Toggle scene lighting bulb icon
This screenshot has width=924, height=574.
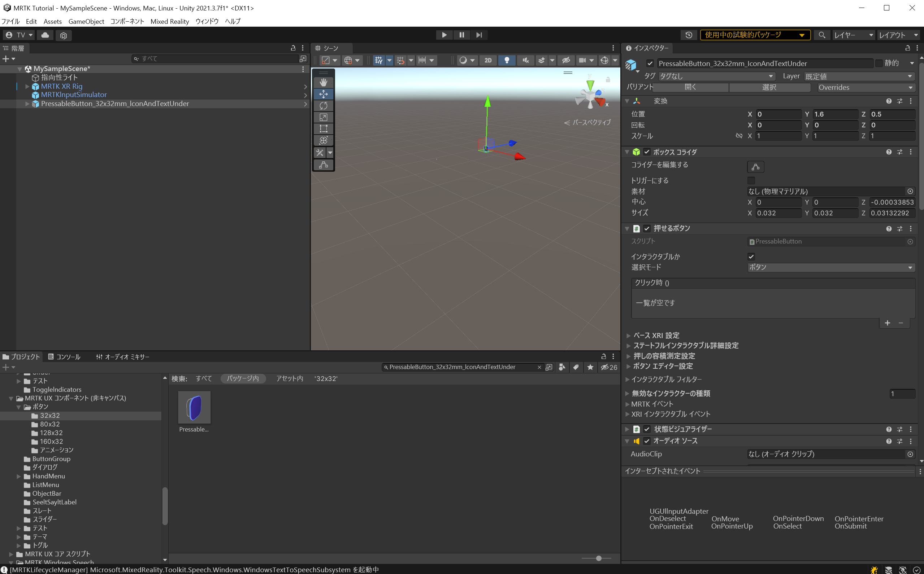(x=507, y=60)
